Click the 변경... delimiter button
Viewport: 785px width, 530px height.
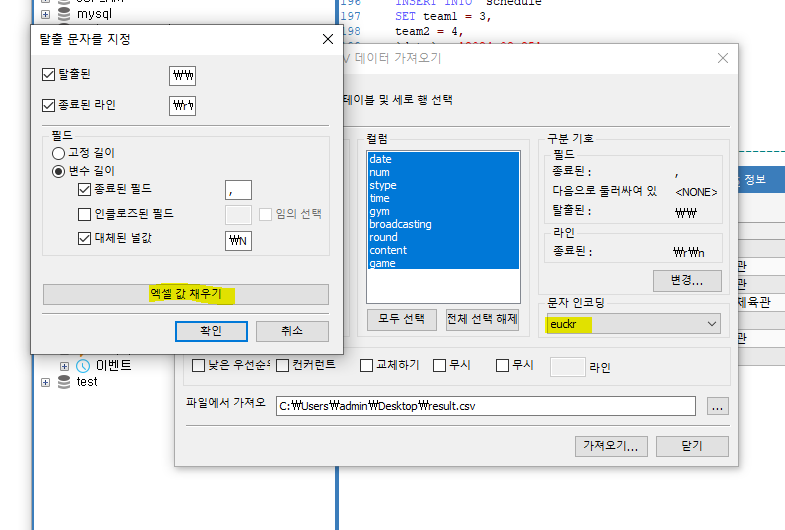coord(687,281)
